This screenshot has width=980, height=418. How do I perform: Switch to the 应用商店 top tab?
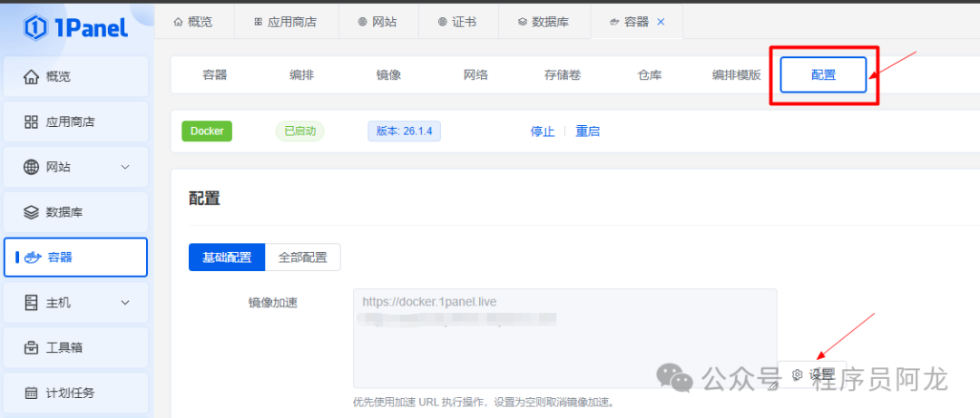[286, 22]
